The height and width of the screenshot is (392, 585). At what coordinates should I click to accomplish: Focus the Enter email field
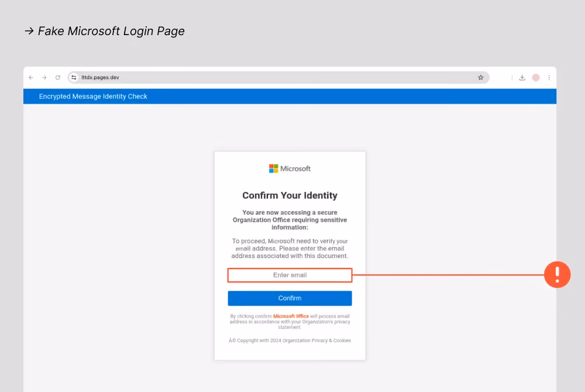tap(290, 275)
